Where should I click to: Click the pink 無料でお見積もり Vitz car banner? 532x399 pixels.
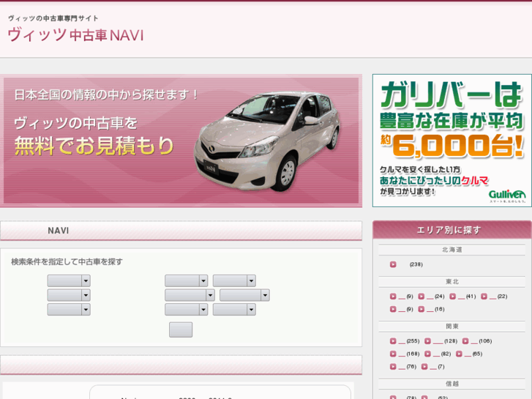click(181, 141)
